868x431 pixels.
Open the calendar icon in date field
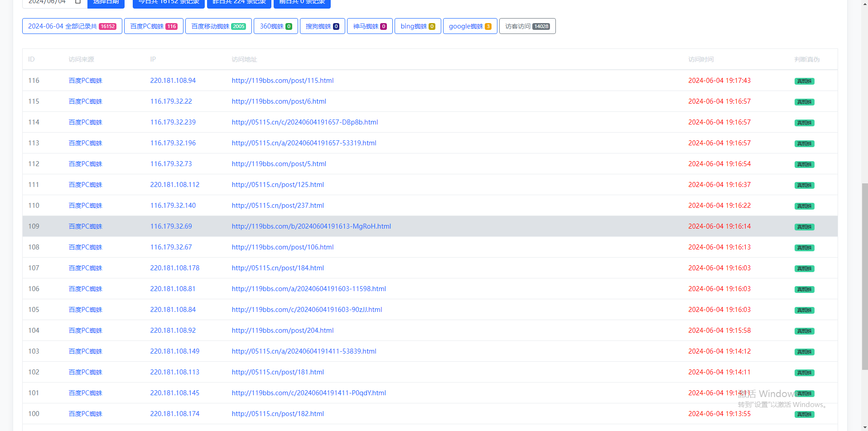pos(78,2)
